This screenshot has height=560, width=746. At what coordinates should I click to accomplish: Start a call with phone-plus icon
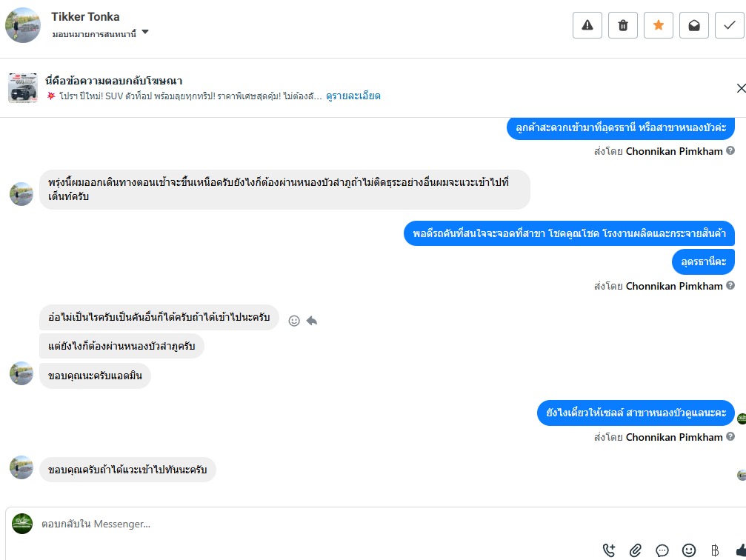[609, 550]
